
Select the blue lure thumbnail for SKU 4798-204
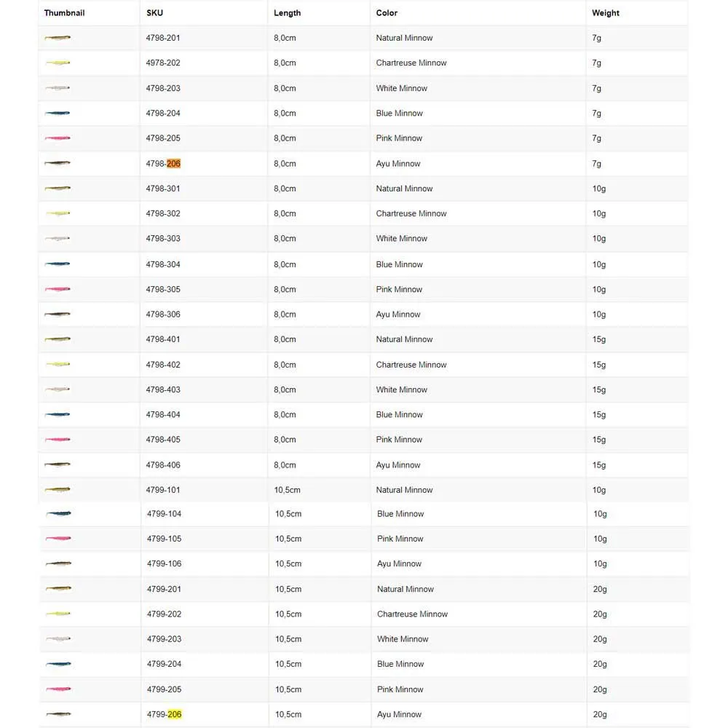coord(58,114)
